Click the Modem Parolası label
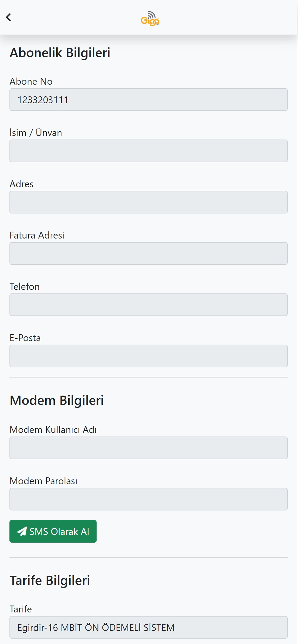 pyautogui.click(x=43, y=481)
